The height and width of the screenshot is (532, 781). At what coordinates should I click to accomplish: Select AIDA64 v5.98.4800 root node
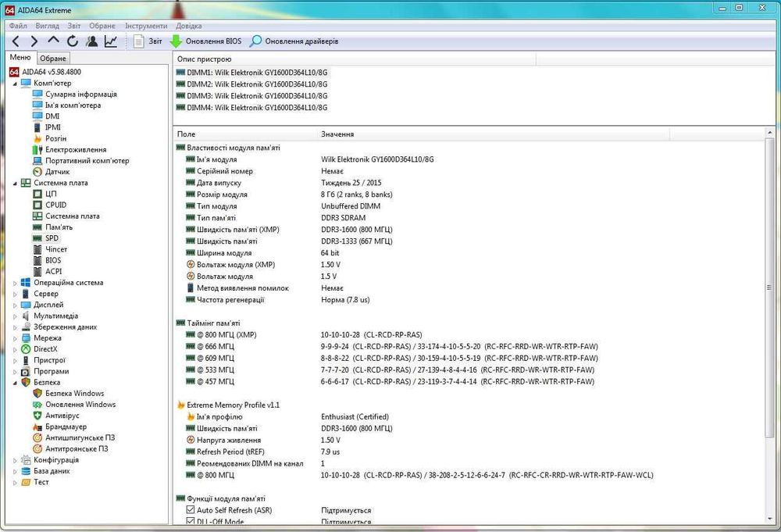click(x=45, y=72)
